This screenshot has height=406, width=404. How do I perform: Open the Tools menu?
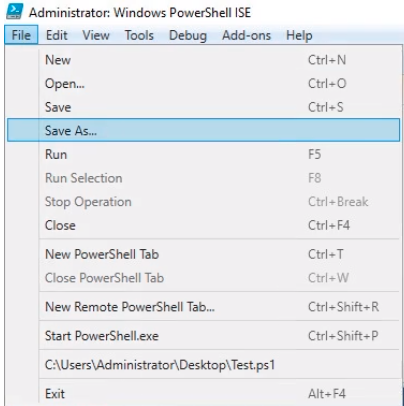pos(139,35)
